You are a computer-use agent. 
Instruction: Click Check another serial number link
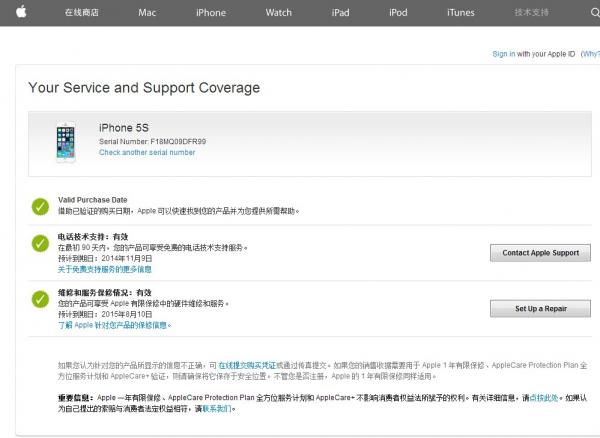[x=147, y=152]
